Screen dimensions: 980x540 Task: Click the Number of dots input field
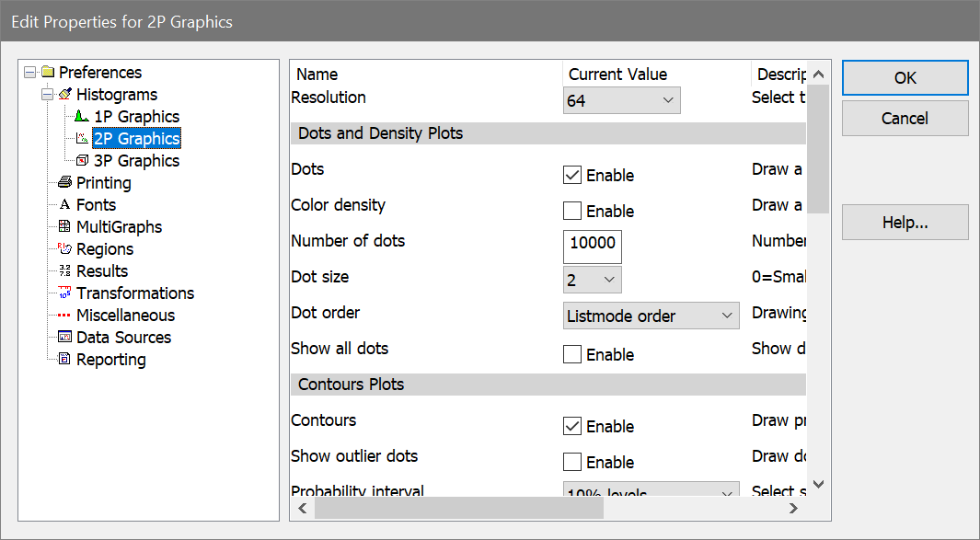(x=593, y=247)
